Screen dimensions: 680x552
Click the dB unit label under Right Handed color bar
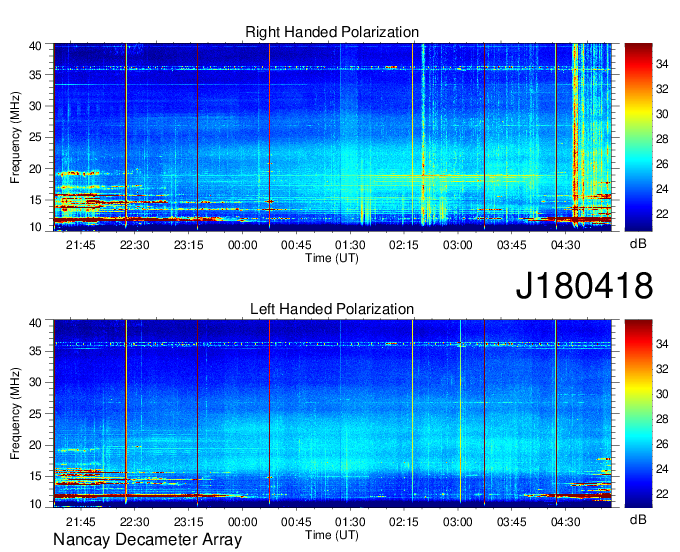pyautogui.click(x=638, y=244)
